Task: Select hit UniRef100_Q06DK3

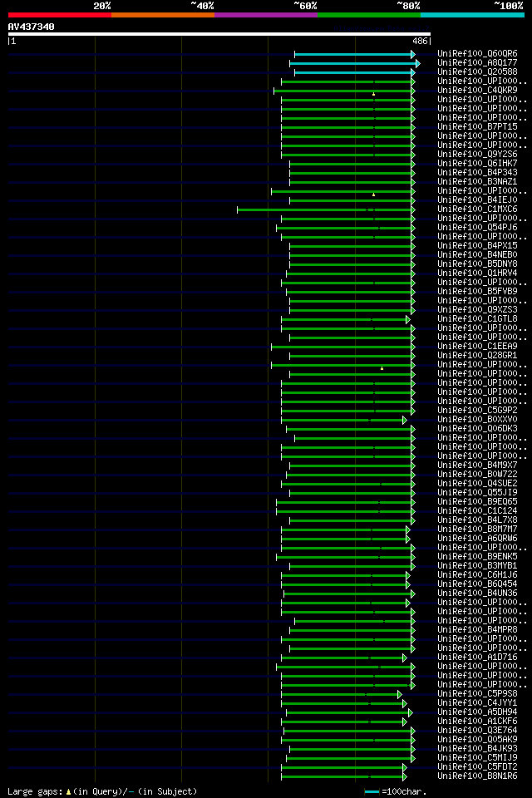Action: (477, 429)
